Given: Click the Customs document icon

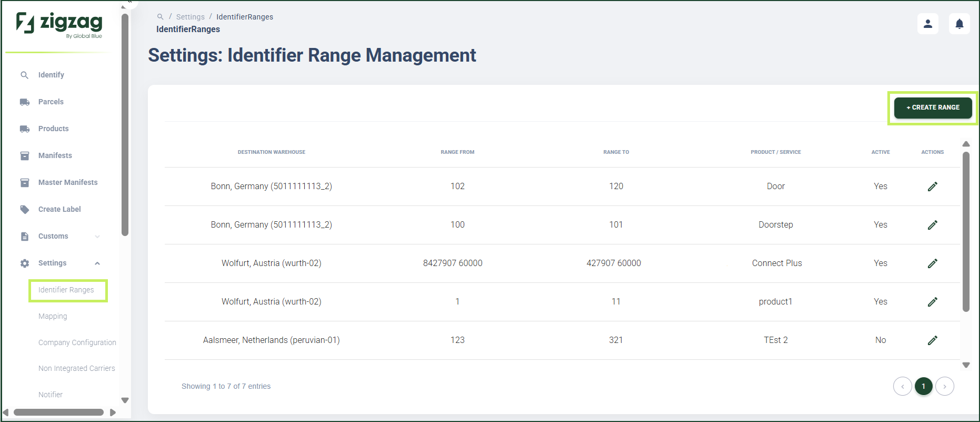Looking at the screenshot, I should [24, 237].
